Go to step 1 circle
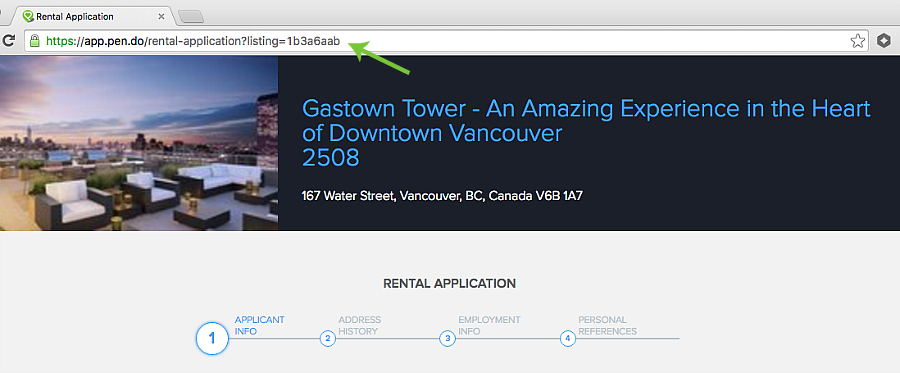This screenshot has width=900, height=373. [x=212, y=339]
